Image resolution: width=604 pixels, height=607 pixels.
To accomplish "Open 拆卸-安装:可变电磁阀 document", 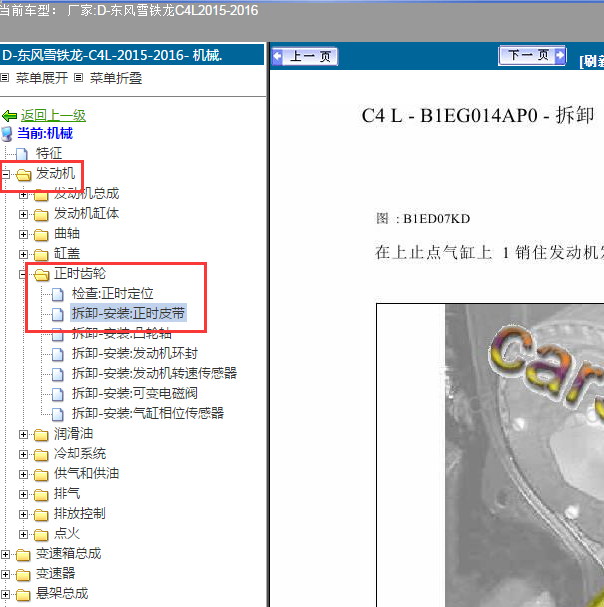I will (x=135, y=393).
